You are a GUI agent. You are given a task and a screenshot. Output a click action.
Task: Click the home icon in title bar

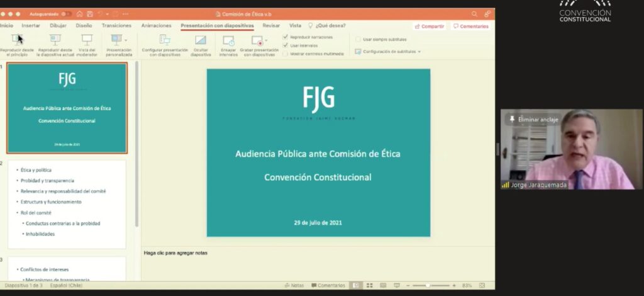pos(80,14)
